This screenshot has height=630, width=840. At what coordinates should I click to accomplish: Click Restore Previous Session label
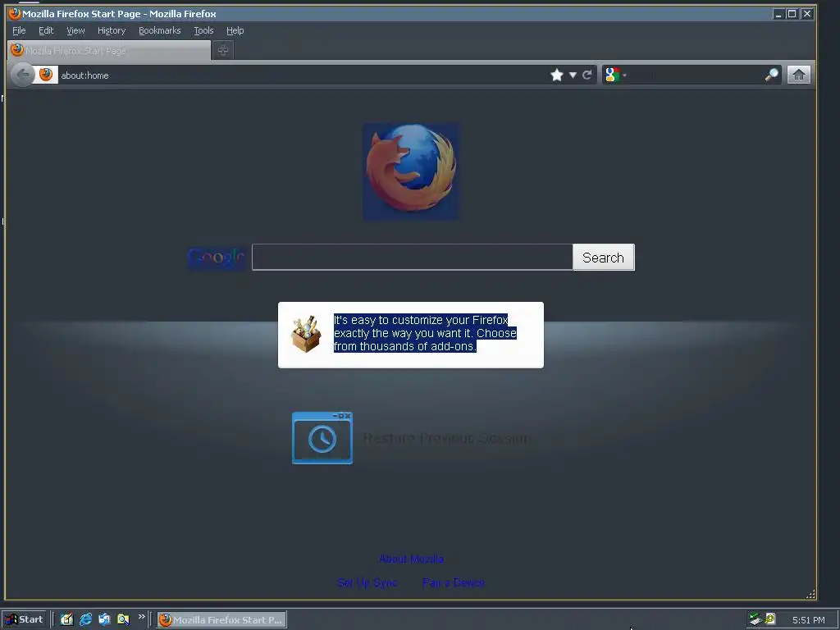(446, 438)
